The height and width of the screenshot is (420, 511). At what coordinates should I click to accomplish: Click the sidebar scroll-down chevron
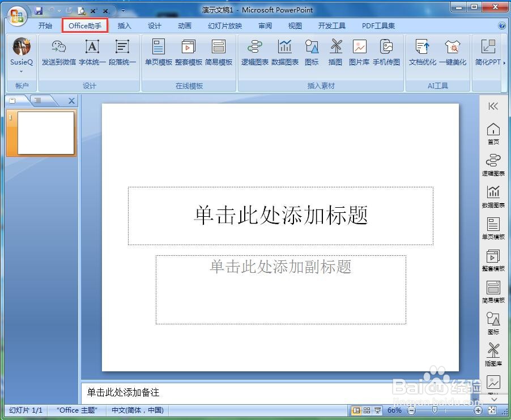click(x=493, y=399)
